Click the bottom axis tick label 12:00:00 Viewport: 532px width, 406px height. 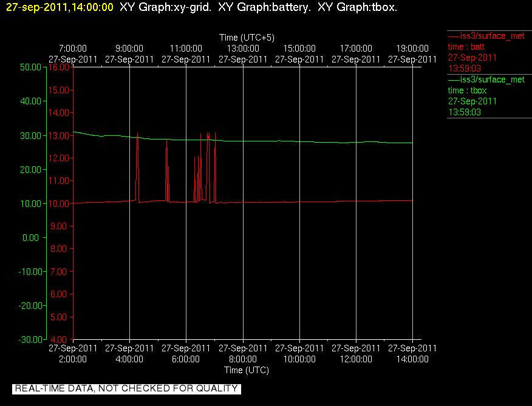click(x=356, y=359)
